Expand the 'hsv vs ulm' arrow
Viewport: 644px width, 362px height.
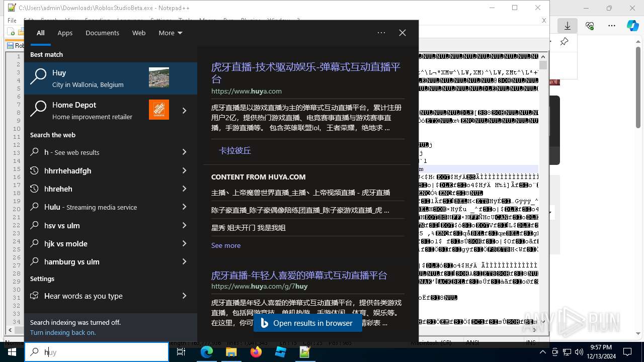(184, 225)
